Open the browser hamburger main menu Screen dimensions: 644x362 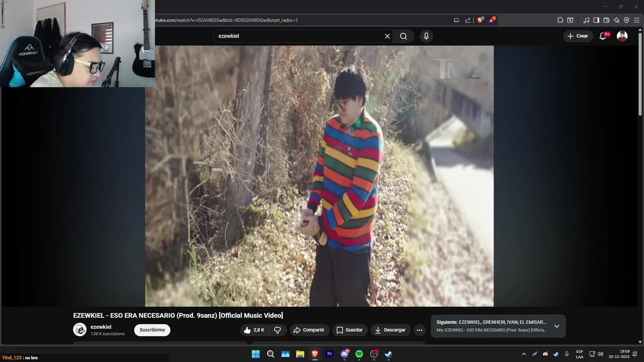tap(636, 20)
